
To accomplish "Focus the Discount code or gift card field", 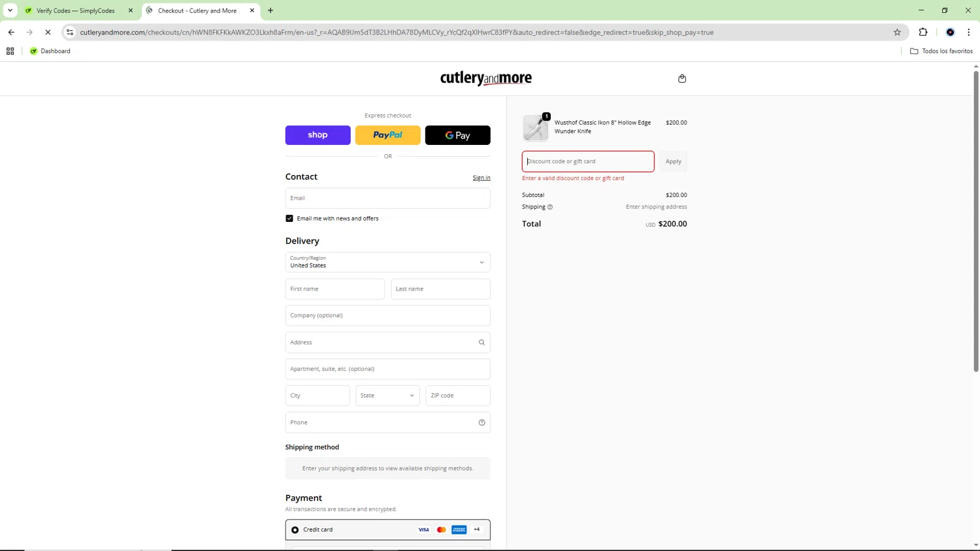I will coord(588,161).
